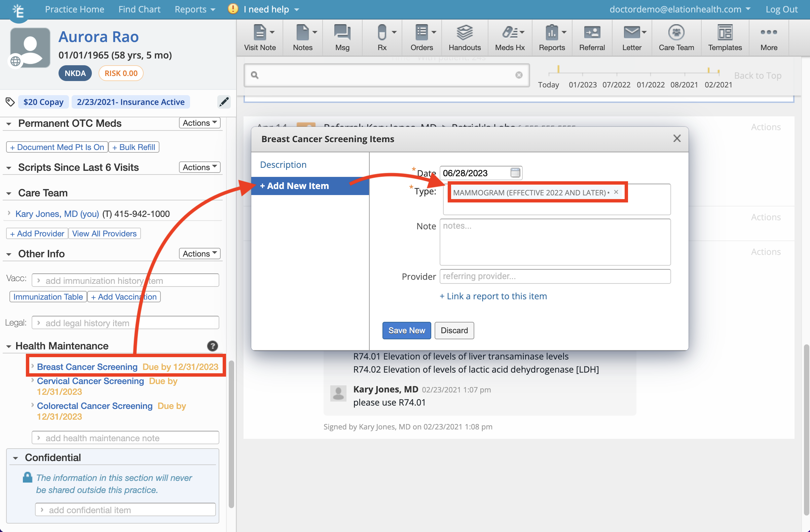Open the Handouts toolbar icon
The width and height of the screenshot is (810, 532).
464,37
